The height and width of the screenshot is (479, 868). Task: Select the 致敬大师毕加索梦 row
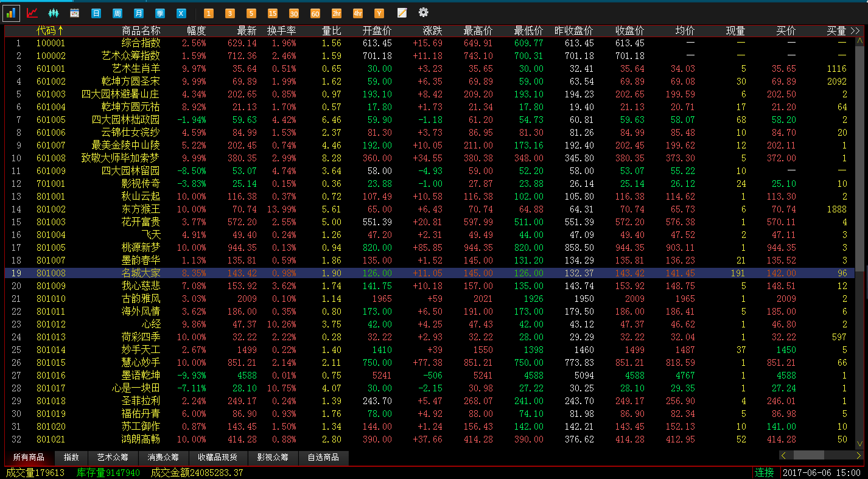[x=430, y=158]
